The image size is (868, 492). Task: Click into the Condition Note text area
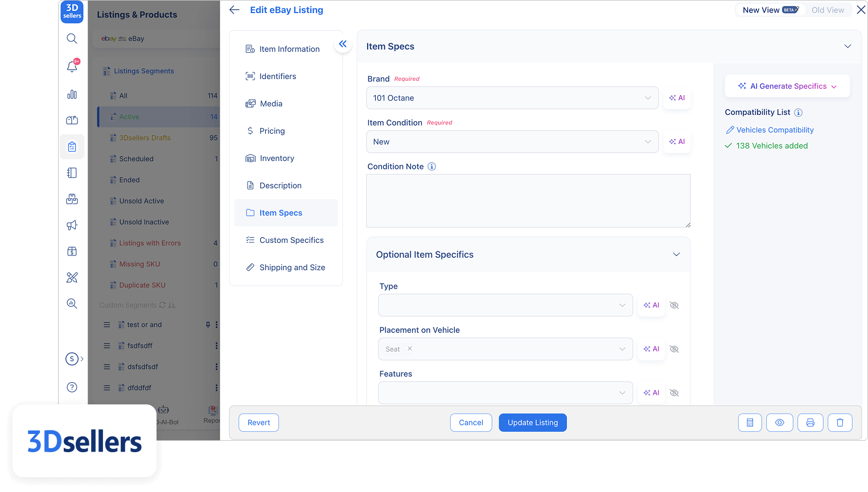[x=528, y=201]
